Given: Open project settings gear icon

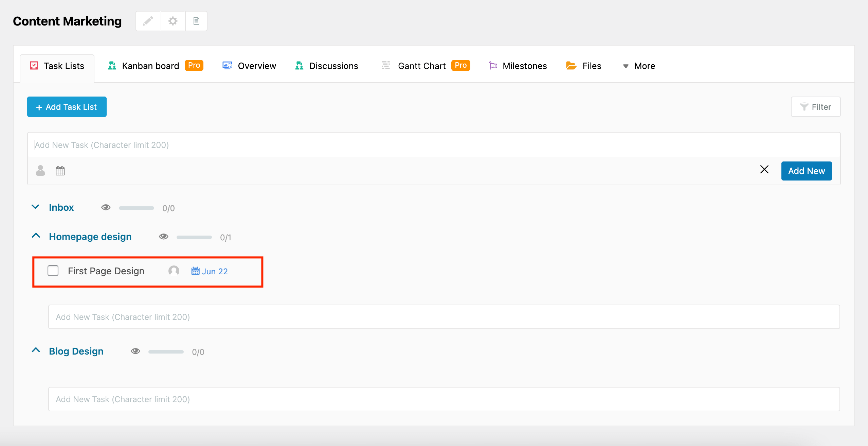Looking at the screenshot, I should (x=173, y=21).
